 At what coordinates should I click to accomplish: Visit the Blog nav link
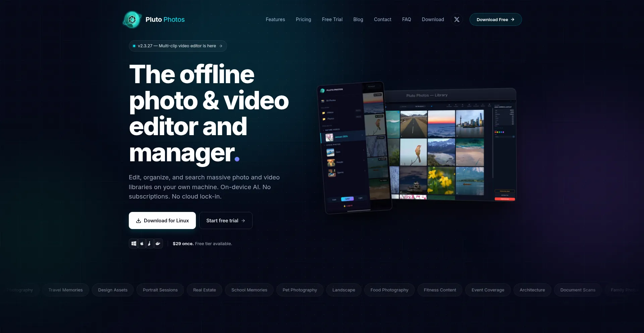coord(358,19)
